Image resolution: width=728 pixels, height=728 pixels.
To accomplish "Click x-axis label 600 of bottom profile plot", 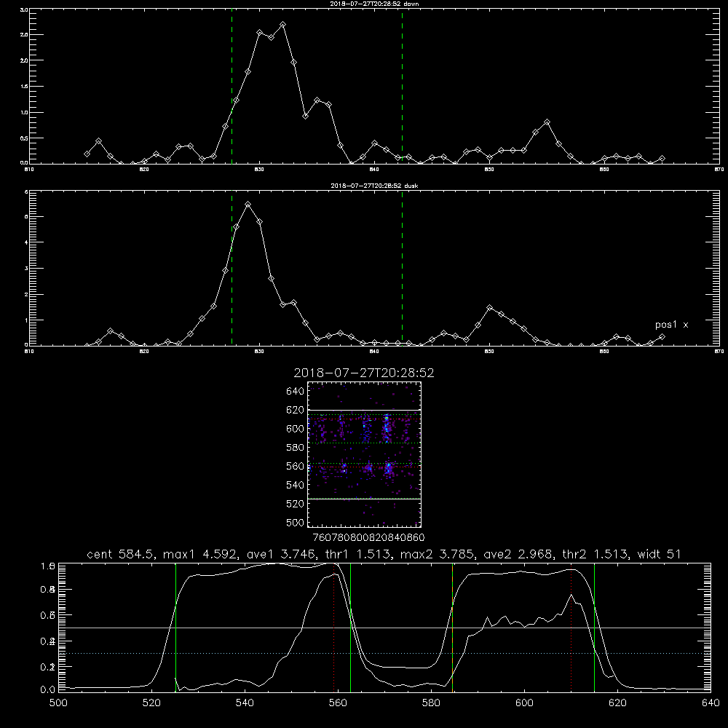I will click(x=525, y=703).
